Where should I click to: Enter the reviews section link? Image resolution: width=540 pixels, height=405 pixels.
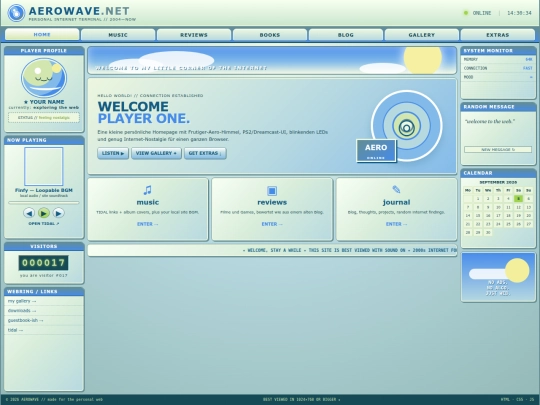coord(272,224)
